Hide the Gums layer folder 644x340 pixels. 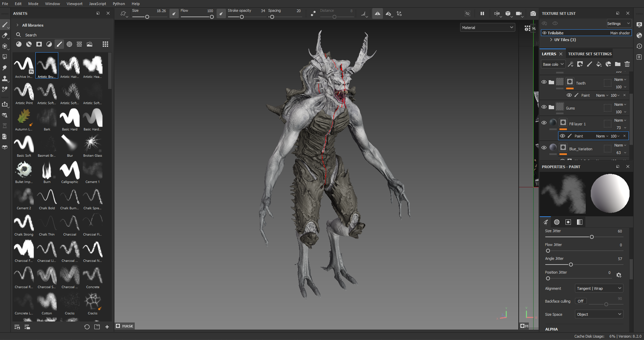(544, 107)
